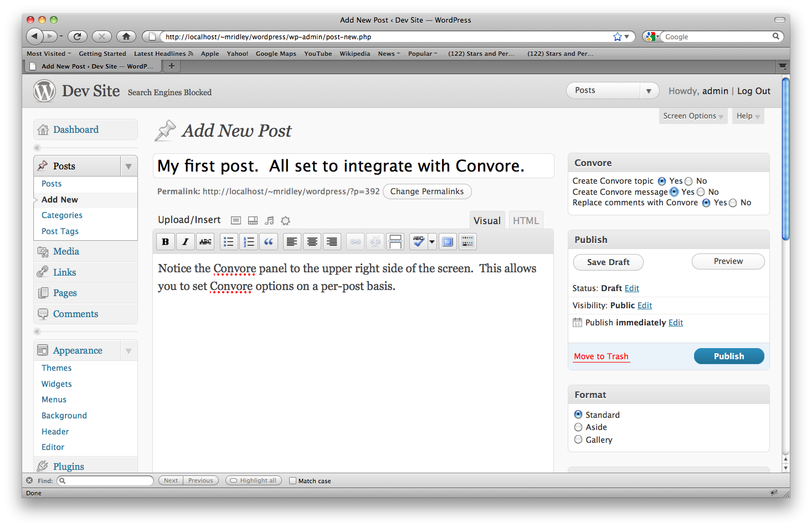Viewport: 812px width, 528px height.
Task: Open the Most Visited bookmarks menu
Action: pyautogui.click(x=49, y=54)
